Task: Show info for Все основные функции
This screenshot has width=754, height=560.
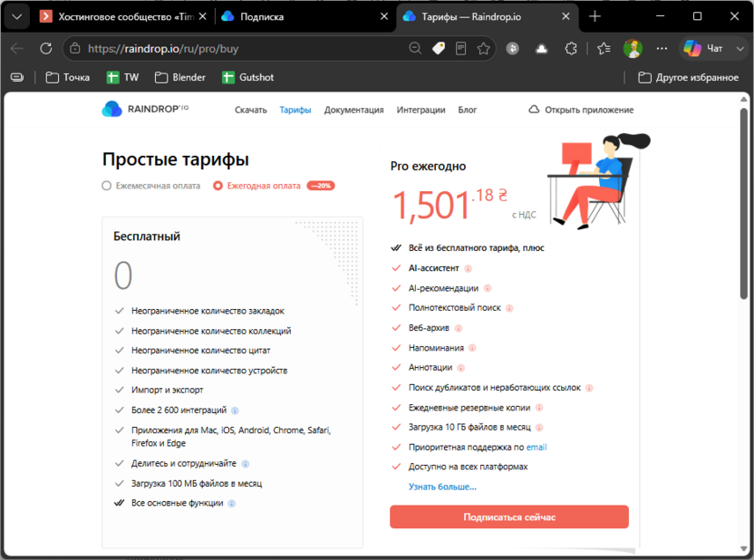Action: coord(232,503)
